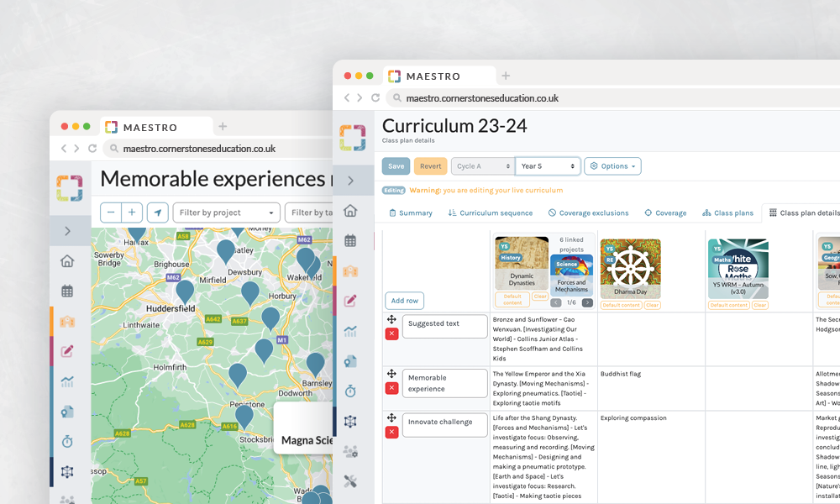Switch to the Coverage exclusions tab
The image size is (840, 504).
pyautogui.click(x=588, y=213)
